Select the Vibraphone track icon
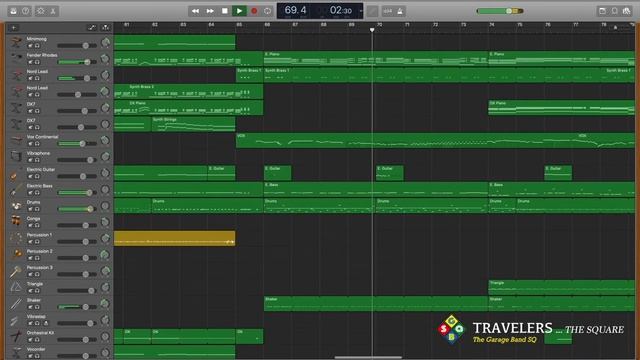 coord(16,156)
